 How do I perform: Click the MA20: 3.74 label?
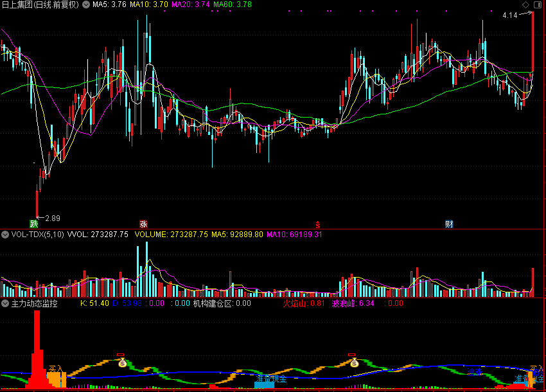[191, 5]
